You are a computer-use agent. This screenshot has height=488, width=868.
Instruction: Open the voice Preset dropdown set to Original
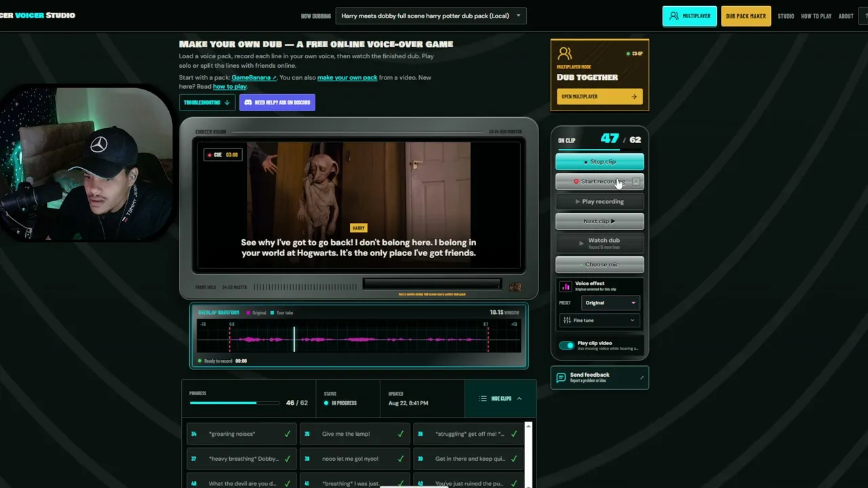tap(610, 303)
